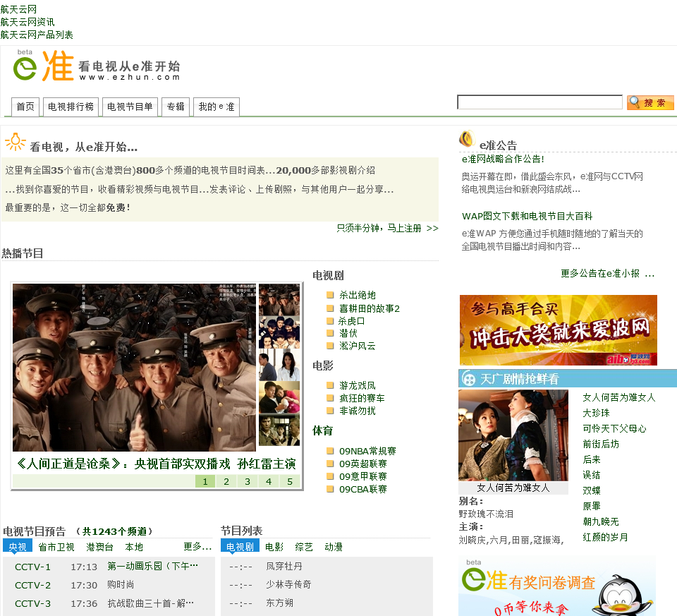This screenshot has height=616, width=677.
Task: Select slideshow page 5 button
Action: point(290,481)
